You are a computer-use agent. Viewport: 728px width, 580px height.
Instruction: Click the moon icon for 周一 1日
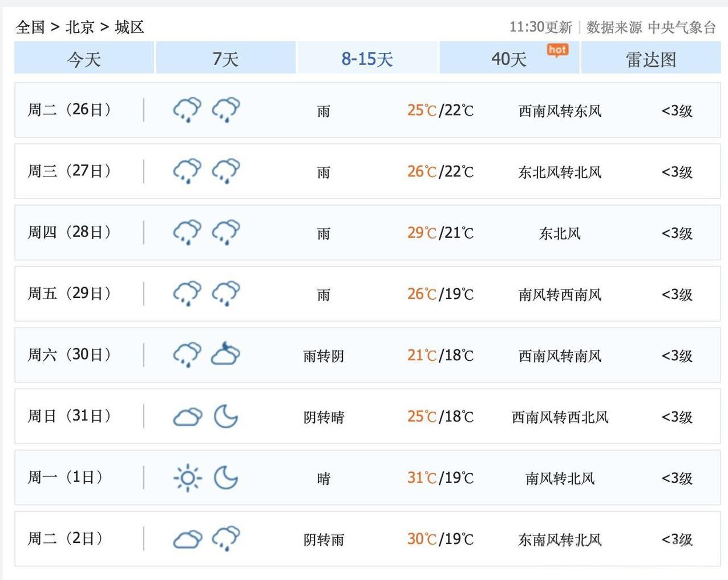click(x=226, y=477)
